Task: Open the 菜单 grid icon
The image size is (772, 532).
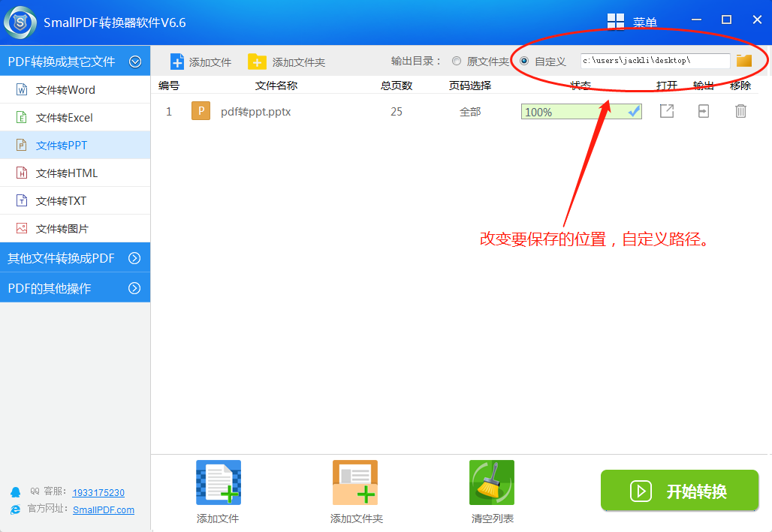Action: click(x=616, y=22)
